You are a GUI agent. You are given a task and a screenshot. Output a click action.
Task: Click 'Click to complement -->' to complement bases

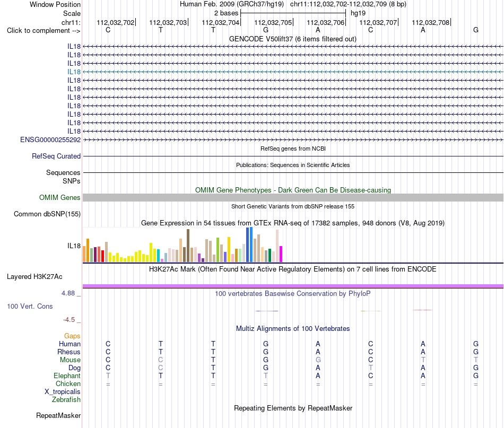44,31
